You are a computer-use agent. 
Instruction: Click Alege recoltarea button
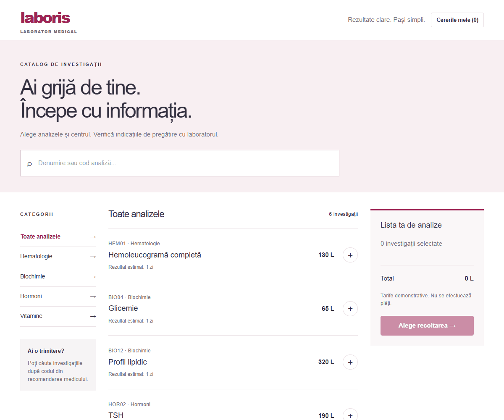click(x=427, y=325)
